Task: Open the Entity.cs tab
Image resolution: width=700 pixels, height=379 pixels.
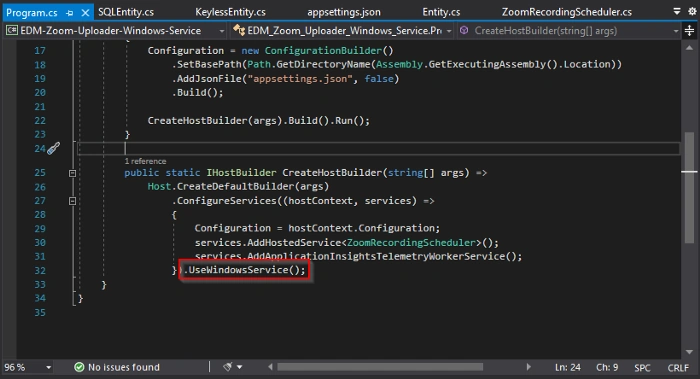Action: (x=441, y=12)
